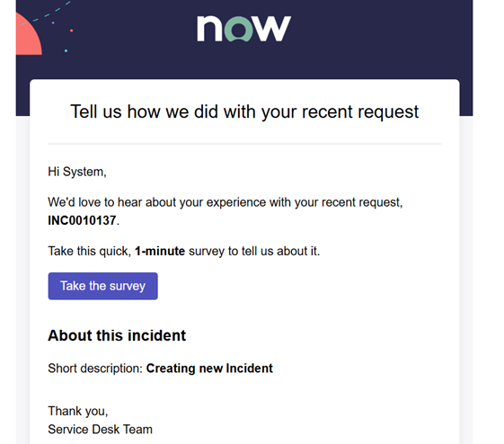Image resolution: width=504 pixels, height=444 pixels.
Task: Click the 'Short description:' label
Action: coord(95,369)
